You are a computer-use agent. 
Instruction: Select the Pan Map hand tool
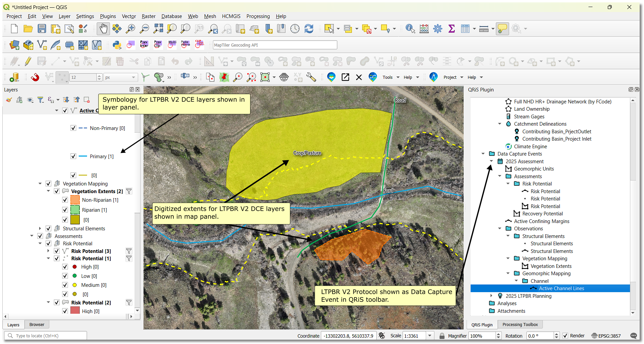(x=103, y=29)
